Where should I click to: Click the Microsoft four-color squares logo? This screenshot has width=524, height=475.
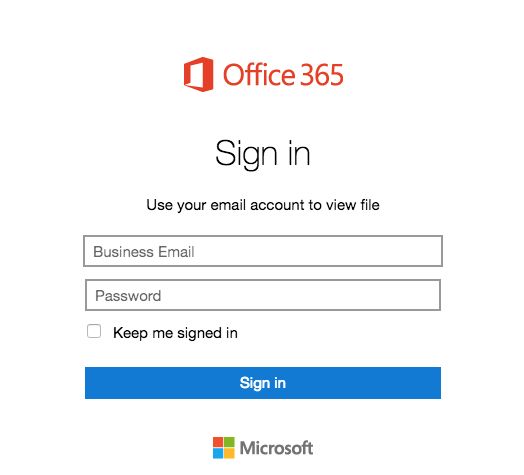224,448
